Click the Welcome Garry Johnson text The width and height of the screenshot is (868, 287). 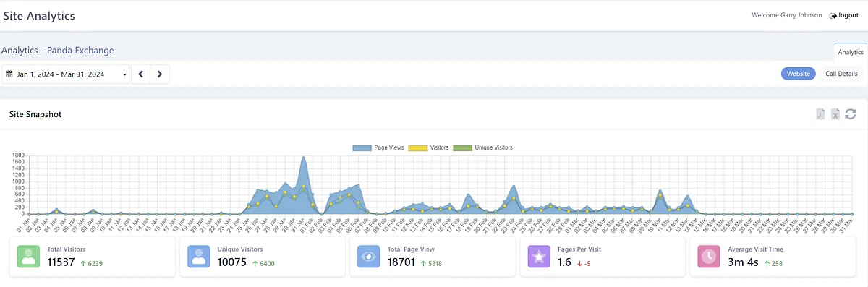click(787, 15)
